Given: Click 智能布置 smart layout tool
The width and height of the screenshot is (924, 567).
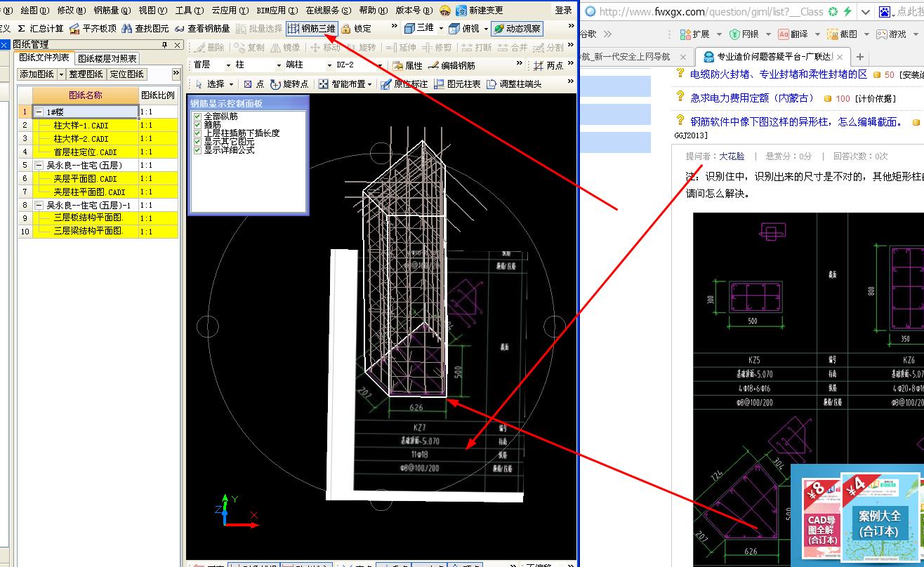Looking at the screenshot, I should pos(342,84).
